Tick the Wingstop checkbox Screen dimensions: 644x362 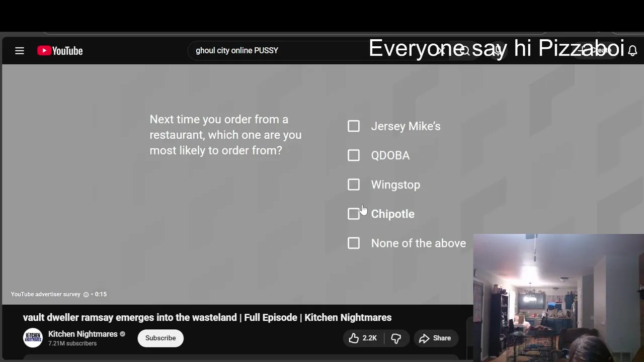pos(354,185)
